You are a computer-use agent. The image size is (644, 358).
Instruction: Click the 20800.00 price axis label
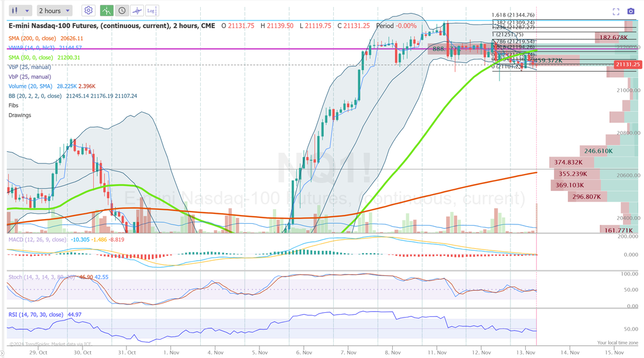628,133
